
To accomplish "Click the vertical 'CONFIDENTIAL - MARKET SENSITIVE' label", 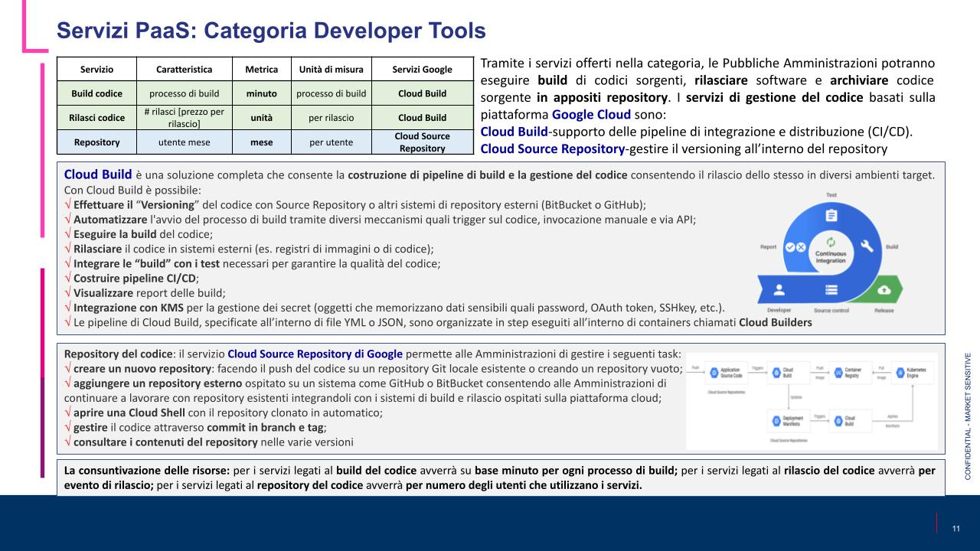I will [x=968, y=416].
